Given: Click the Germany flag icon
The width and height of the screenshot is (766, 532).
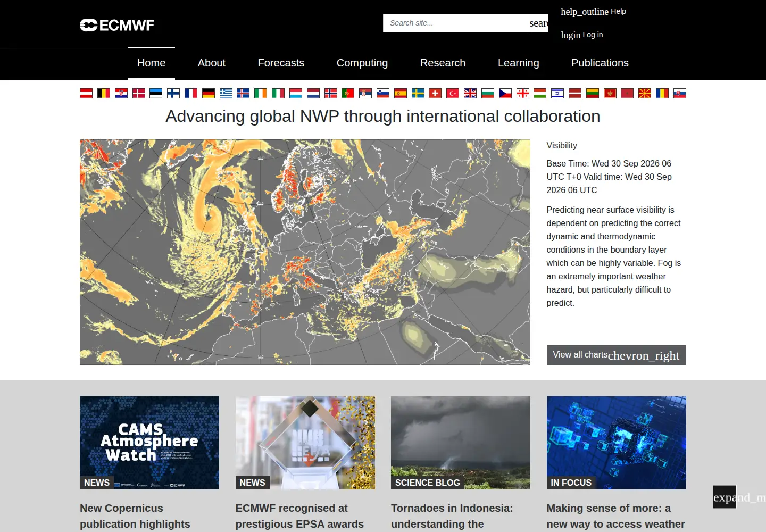Looking at the screenshot, I should pos(209,94).
